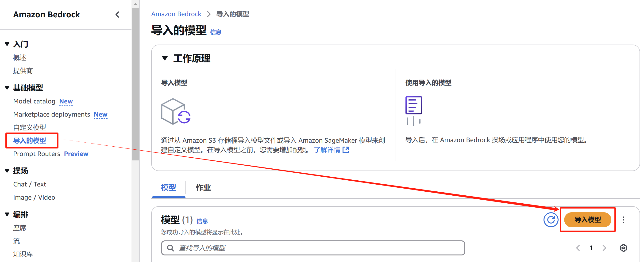Collapse the Amazon Bedrock sidebar arrow

[117, 15]
